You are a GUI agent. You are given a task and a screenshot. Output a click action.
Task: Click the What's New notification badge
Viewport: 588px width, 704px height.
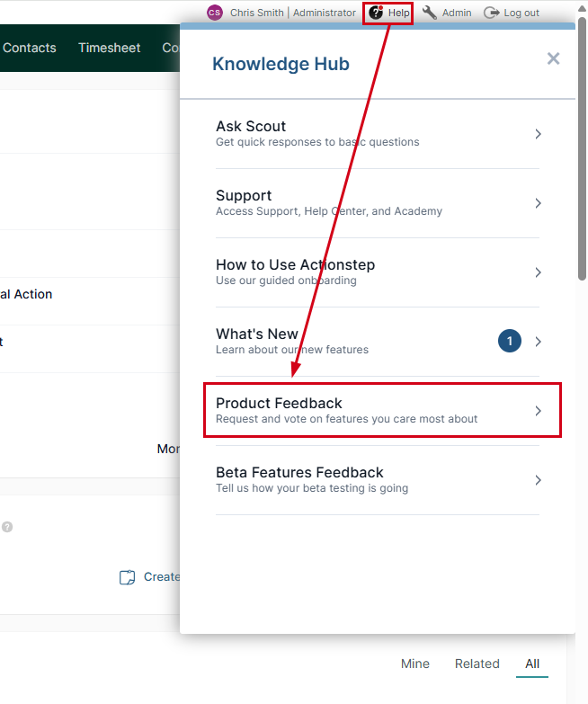pos(510,342)
